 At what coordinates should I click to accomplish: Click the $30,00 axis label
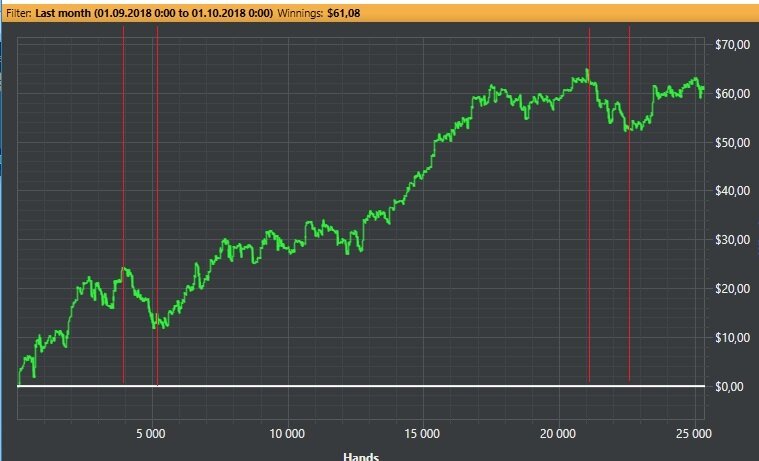click(732, 240)
